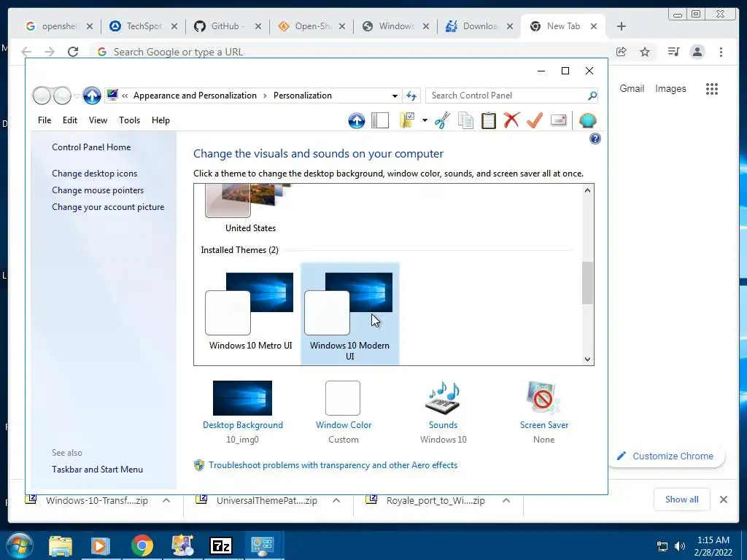
Task: Click Chrome's reload button
Action: [73, 52]
